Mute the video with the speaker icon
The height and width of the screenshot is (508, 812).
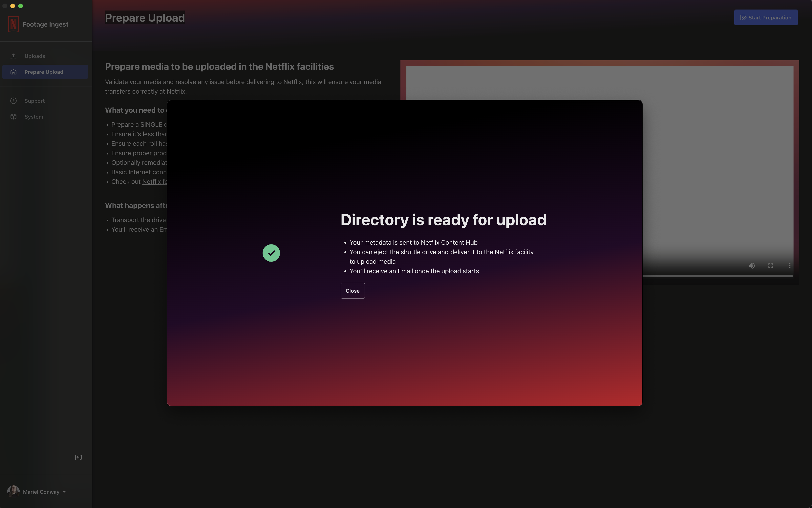(x=752, y=266)
